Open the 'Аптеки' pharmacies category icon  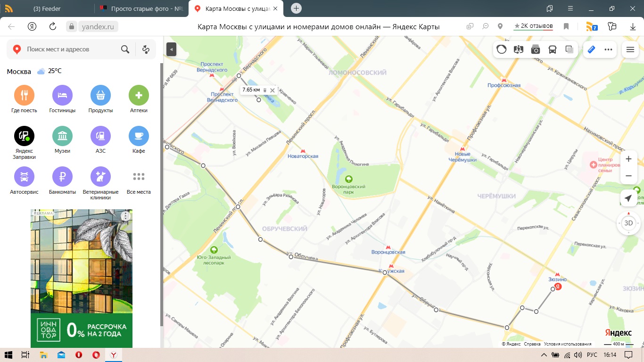click(x=139, y=95)
